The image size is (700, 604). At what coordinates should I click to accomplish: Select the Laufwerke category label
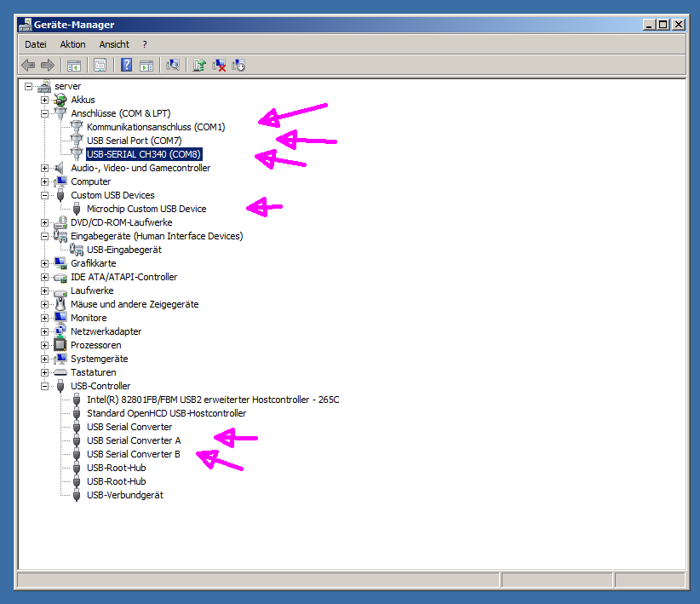point(92,290)
